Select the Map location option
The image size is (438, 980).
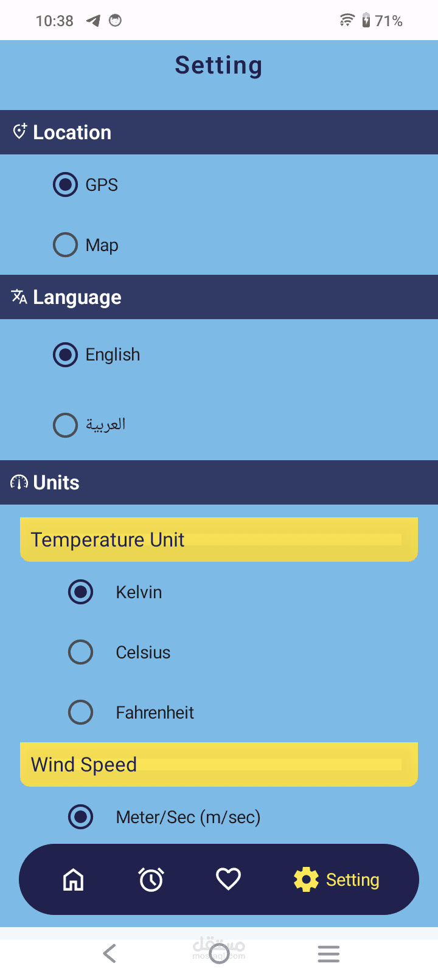[x=66, y=245]
